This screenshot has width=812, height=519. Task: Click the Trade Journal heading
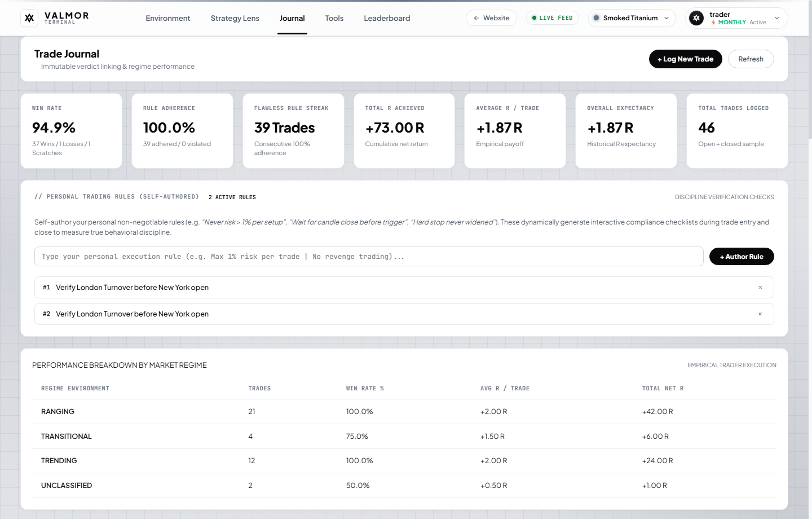pyautogui.click(x=67, y=54)
